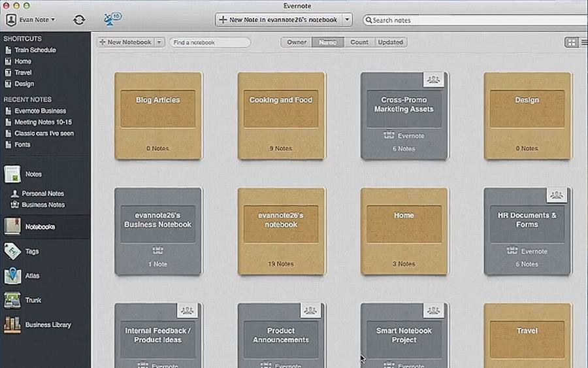Open the Cooking and Food notebook
This screenshot has width=588, height=368.
point(281,116)
